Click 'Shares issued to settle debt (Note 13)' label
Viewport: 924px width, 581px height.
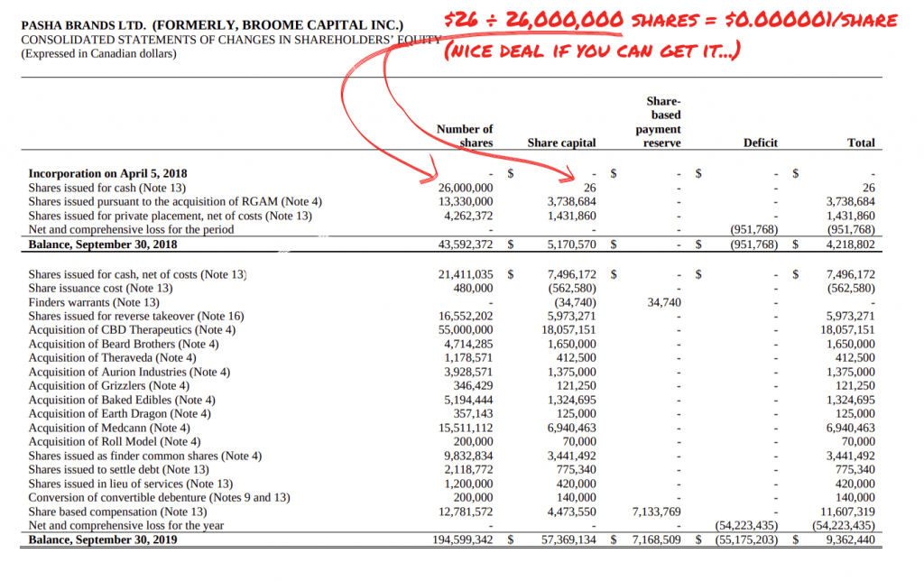point(118,470)
